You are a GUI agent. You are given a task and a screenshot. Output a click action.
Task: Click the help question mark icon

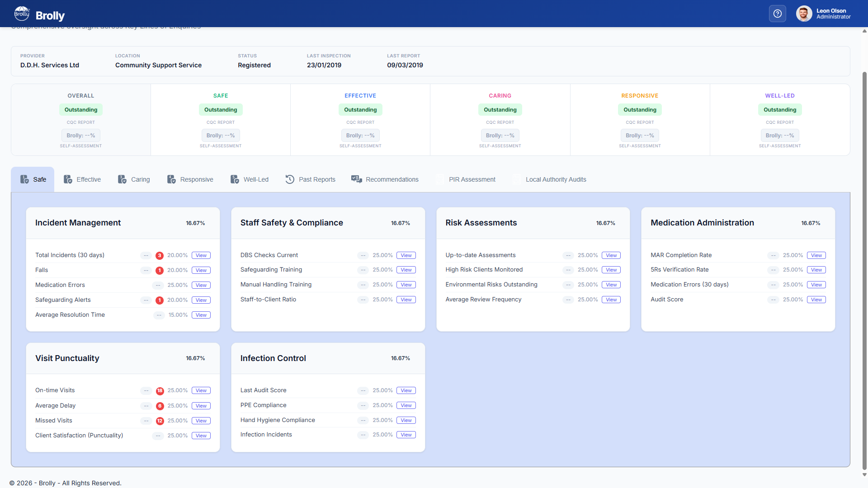(777, 14)
